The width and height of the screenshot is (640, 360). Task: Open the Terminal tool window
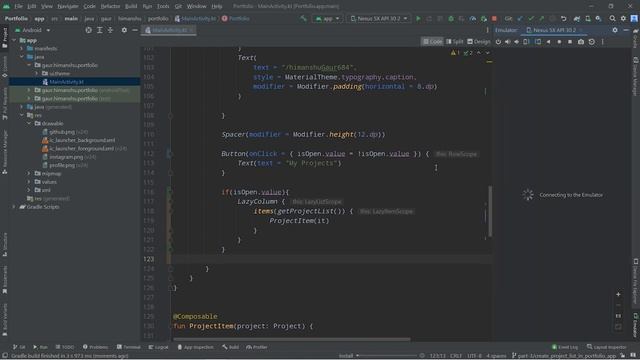(129, 347)
